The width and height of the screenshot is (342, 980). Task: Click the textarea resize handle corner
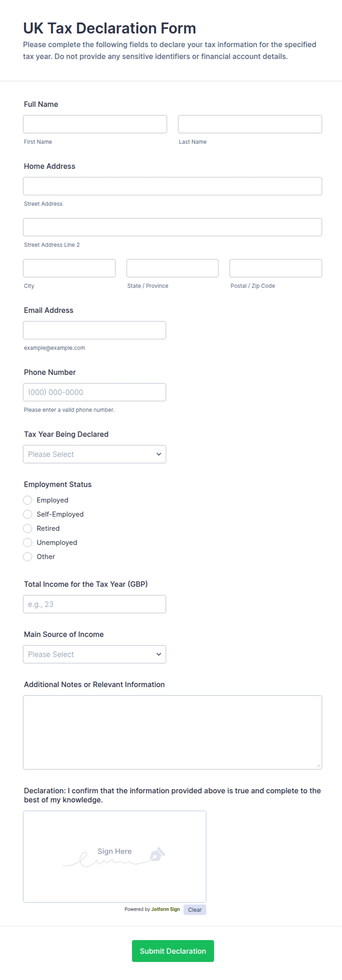pyautogui.click(x=318, y=765)
